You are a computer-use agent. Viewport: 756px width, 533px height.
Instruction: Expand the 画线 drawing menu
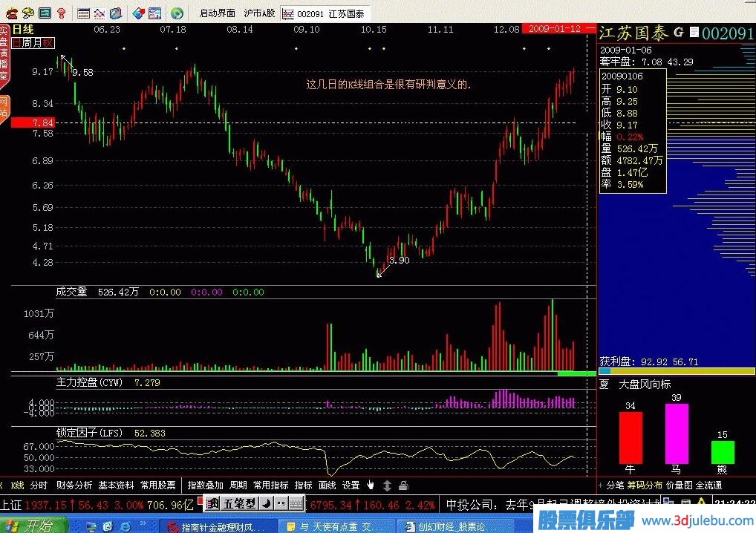pos(327,485)
